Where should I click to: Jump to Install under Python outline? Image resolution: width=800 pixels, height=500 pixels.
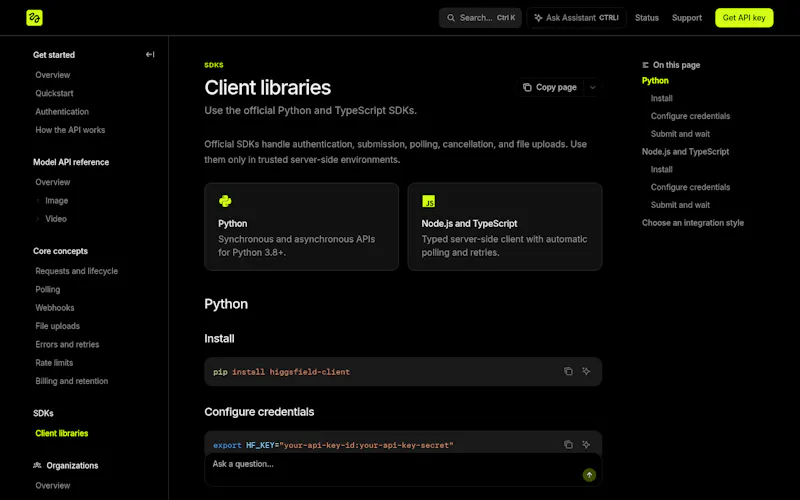coord(661,98)
